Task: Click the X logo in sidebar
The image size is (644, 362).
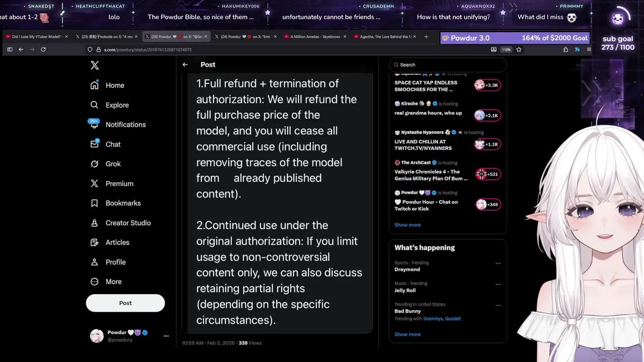Action: point(95,65)
